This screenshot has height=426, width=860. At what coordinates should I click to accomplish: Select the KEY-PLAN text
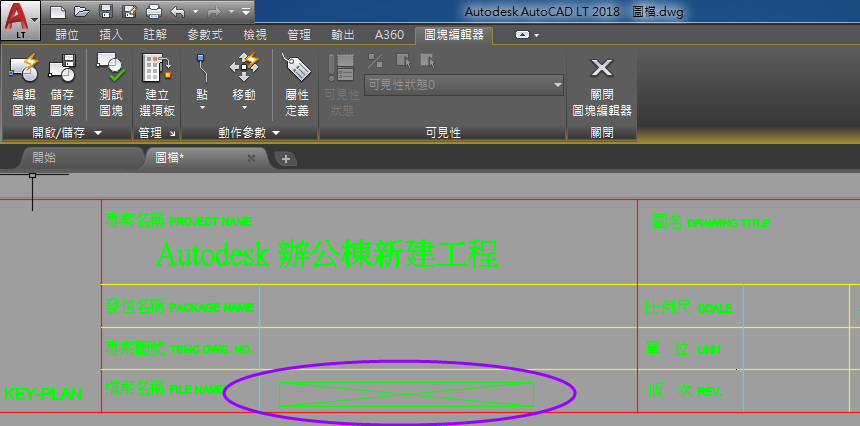coord(43,394)
